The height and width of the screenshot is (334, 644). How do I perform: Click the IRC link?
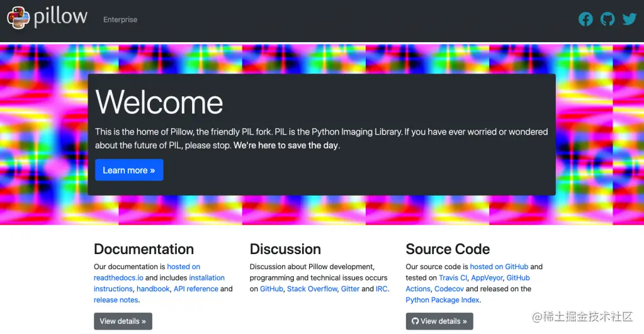click(x=381, y=289)
